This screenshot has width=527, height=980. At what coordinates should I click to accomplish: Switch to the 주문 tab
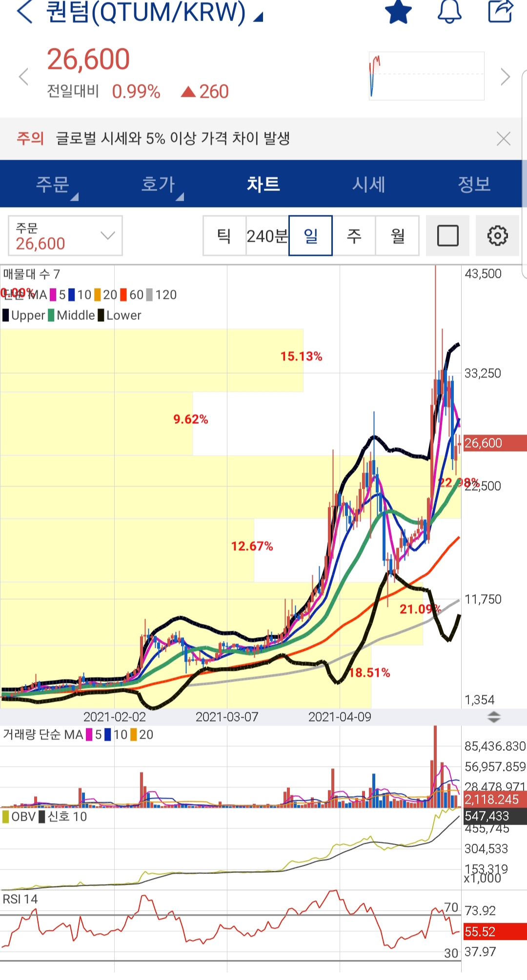pyautogui.click(x=53, y=184)
